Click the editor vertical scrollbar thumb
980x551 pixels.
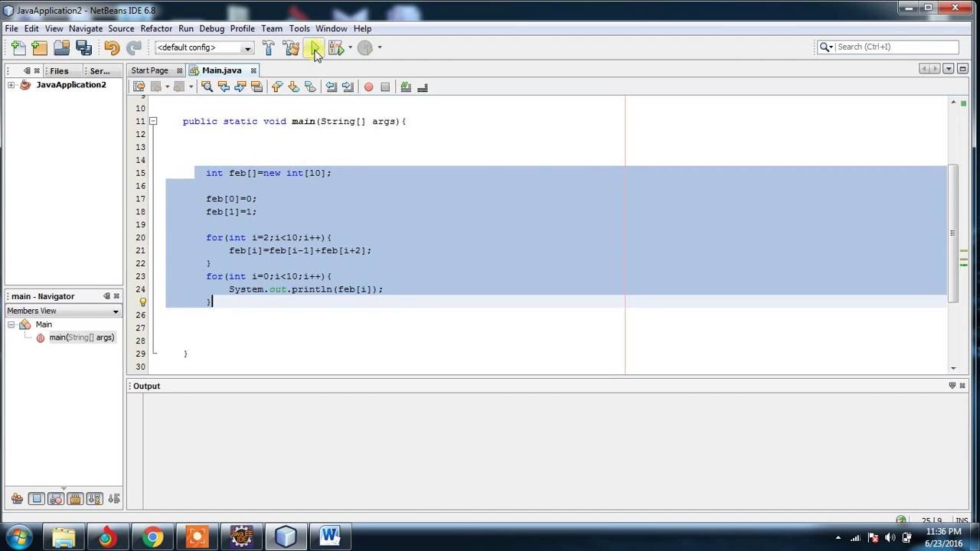pyautogui.click(x=952, y=233)
